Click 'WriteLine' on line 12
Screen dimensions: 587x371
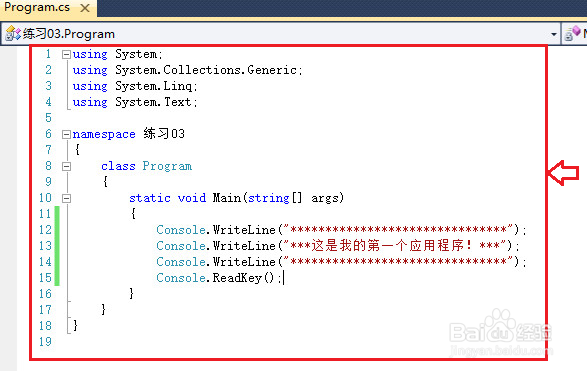tap(244, 229)
